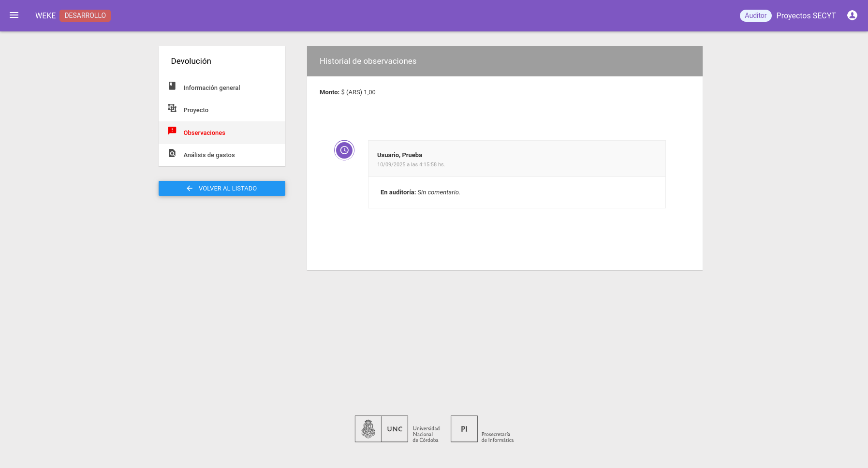Click the red Observaciones alert icon

(x=172, y=131)
